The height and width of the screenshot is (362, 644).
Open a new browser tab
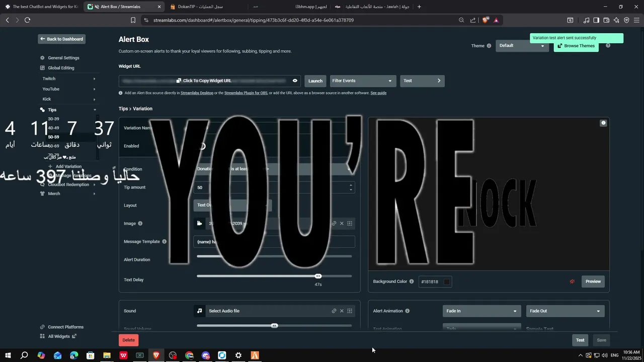tap(419, 7)
